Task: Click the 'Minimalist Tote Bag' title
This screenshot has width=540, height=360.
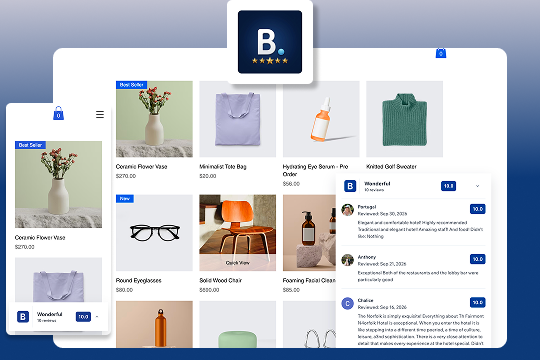Action: point(223,167)
